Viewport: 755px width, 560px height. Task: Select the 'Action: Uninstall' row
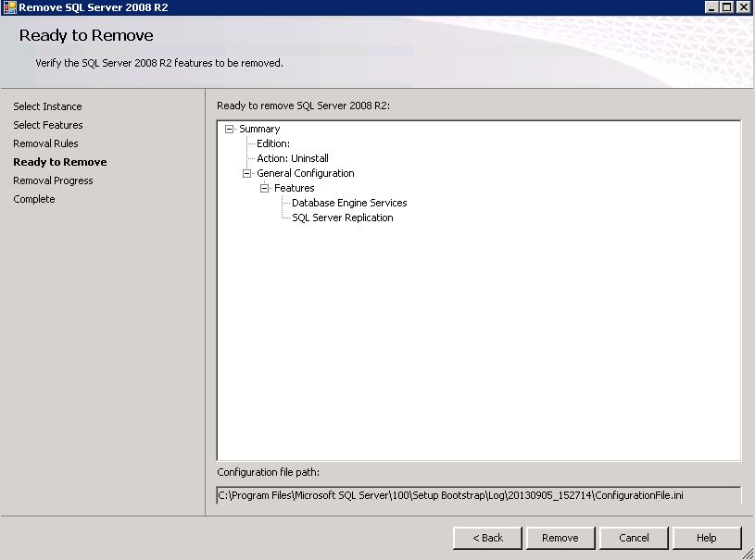point(293,158)
